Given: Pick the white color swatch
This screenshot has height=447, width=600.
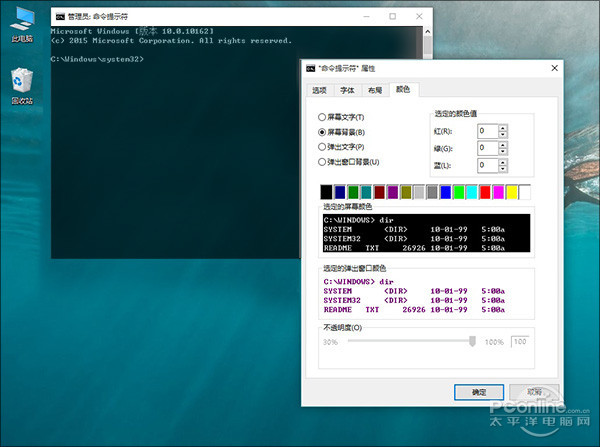Looking at the screenshot, I should tap(525, 192).
